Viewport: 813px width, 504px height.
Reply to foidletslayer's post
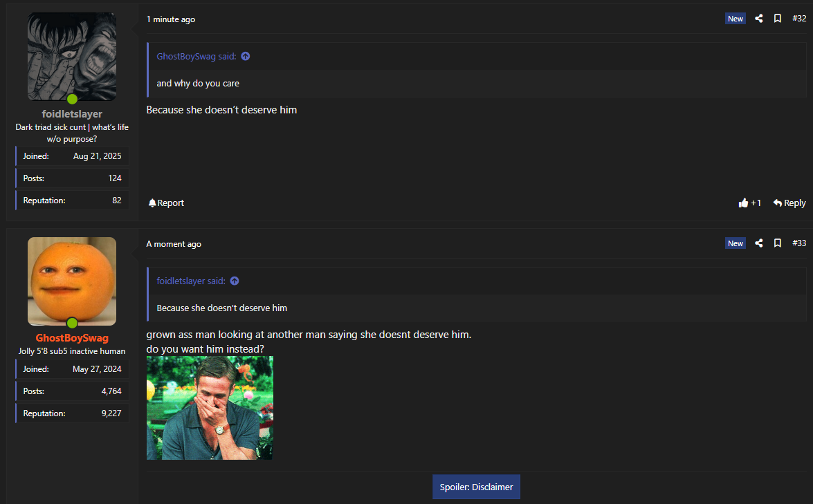coord(789,203)
